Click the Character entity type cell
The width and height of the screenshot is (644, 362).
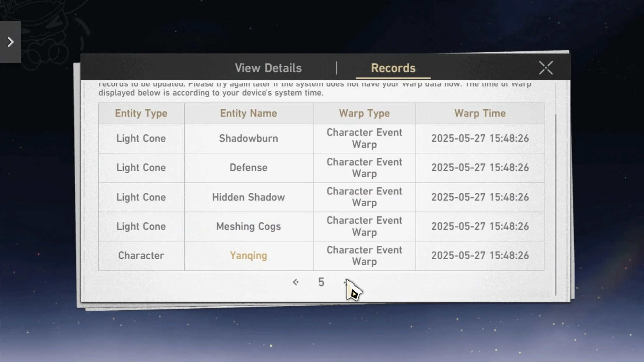[x=141, y=256]
